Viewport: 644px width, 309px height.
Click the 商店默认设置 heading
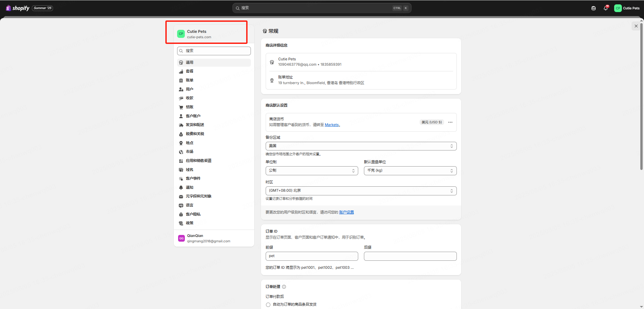[x=276, y=106]
